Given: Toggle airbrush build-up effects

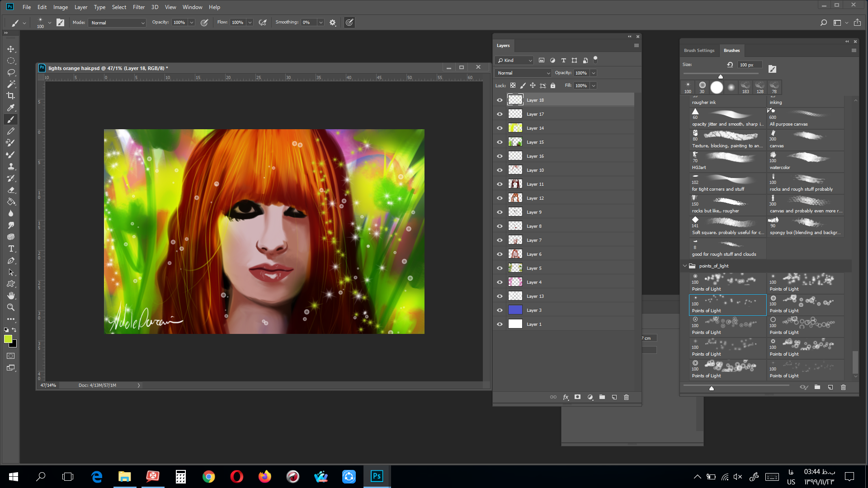Looking at the screenshot, I should click(263, 23).
